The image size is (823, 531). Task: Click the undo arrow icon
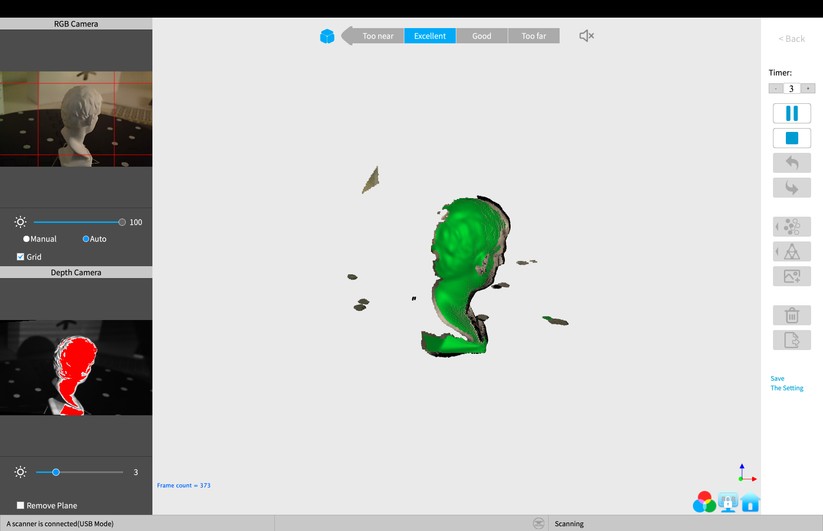tap(791, 163)
